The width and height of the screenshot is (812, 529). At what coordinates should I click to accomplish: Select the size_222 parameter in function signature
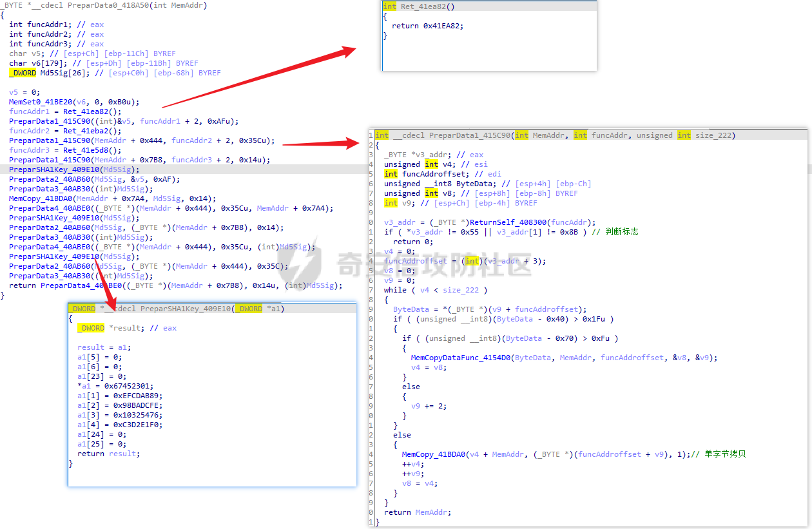tap(717, 135)
